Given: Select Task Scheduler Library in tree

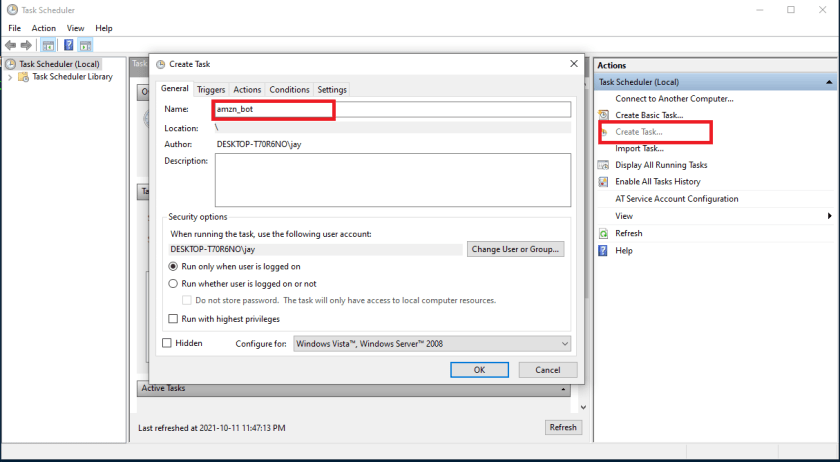Looking at the screenshot, I should tap(72, 77).
